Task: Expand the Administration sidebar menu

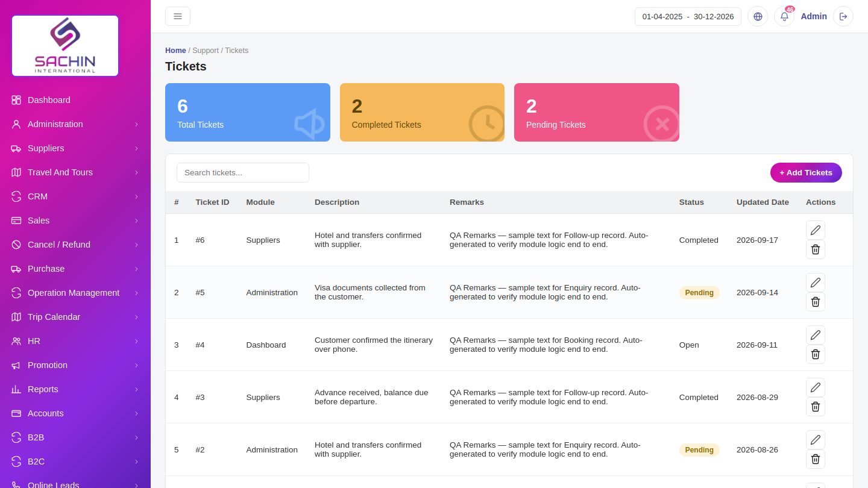Action: (75, 124)
